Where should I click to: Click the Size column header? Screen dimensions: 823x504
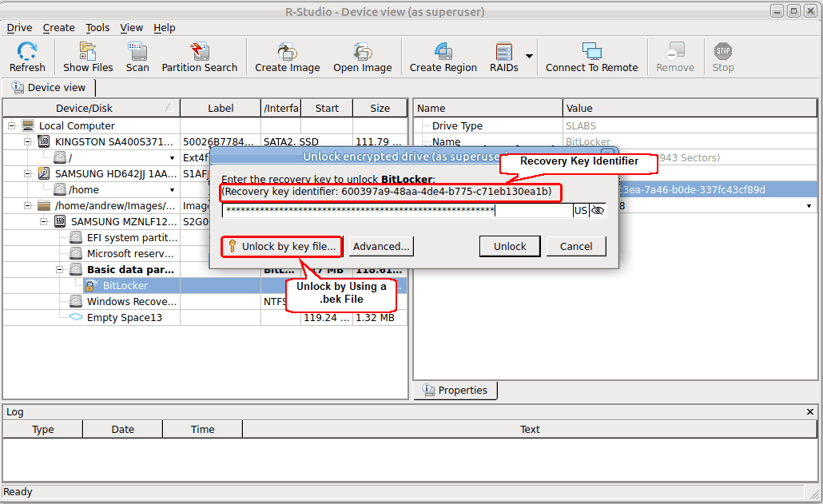(380, 108)
